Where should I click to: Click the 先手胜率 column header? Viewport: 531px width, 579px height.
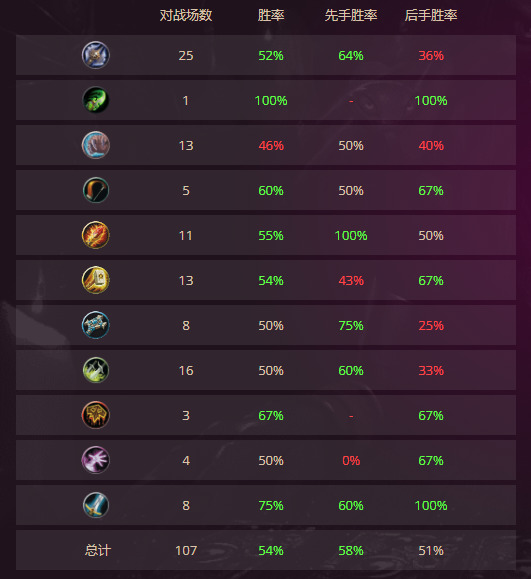[x=351, y=16]
